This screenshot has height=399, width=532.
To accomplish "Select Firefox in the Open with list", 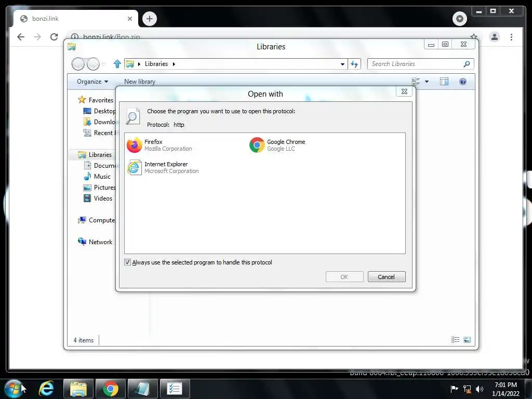I will pos(159,145).
